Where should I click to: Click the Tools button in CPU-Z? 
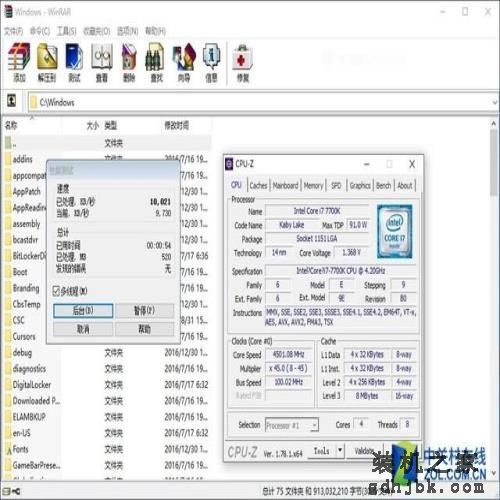coord(321,451)
